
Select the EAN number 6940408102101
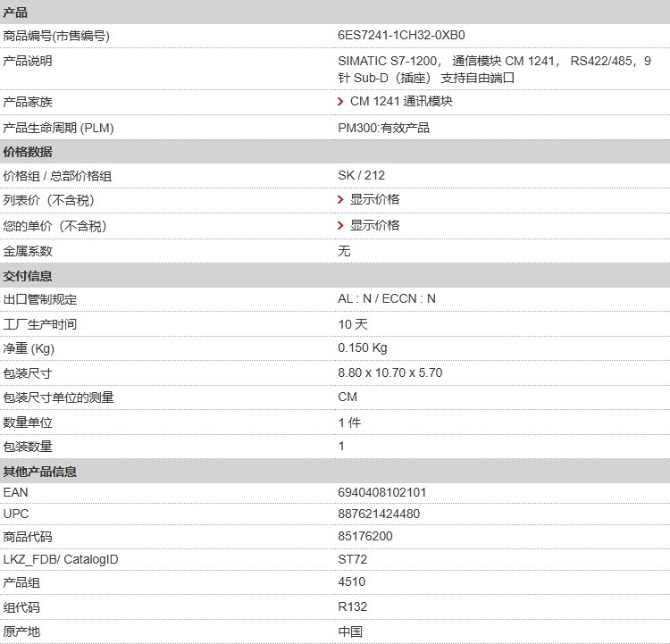coord(382,492)
